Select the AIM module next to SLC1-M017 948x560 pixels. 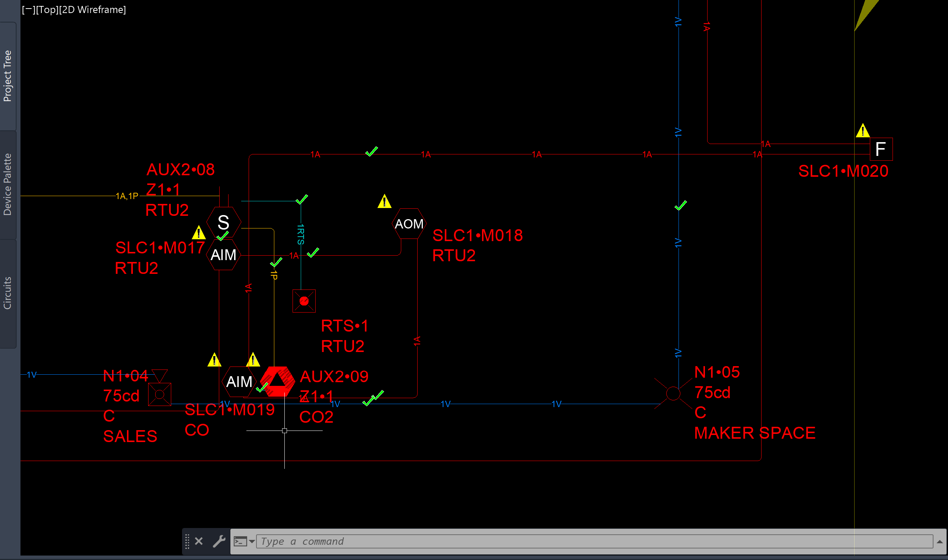pyautogui.click(x=223, y=255)
